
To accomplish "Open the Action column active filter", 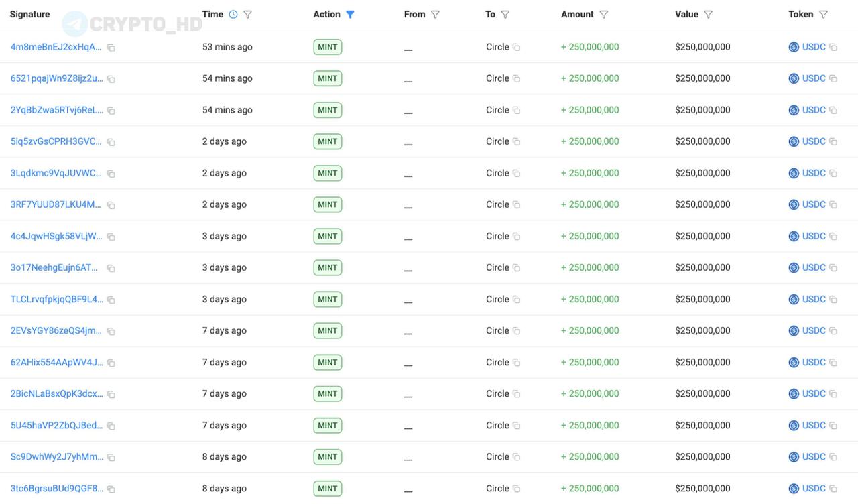I will (x=350, y=15).
